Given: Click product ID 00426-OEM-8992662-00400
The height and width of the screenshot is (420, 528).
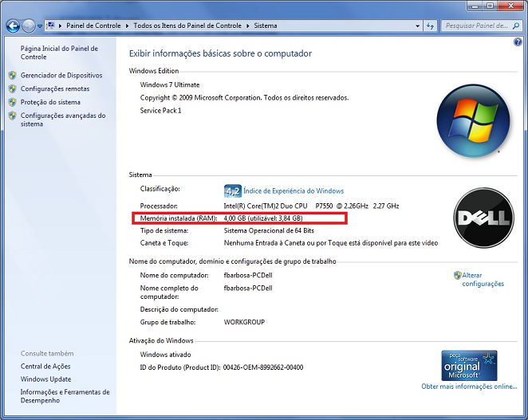Looking at the screenshot, I should (x=263, y=367).
